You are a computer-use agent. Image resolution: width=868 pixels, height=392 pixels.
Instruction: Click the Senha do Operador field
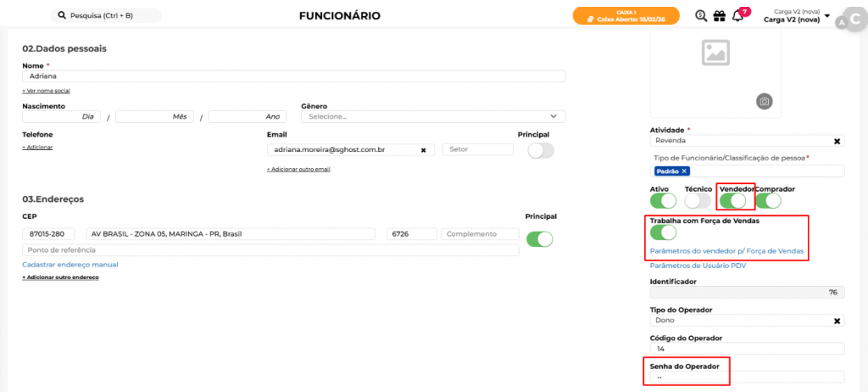[746, 378]
